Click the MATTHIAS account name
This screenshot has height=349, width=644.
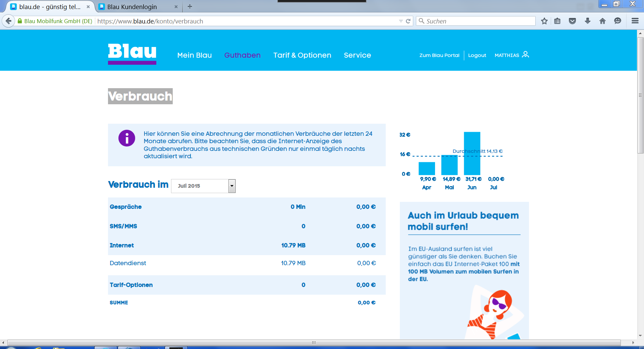[x=507, y=55]
